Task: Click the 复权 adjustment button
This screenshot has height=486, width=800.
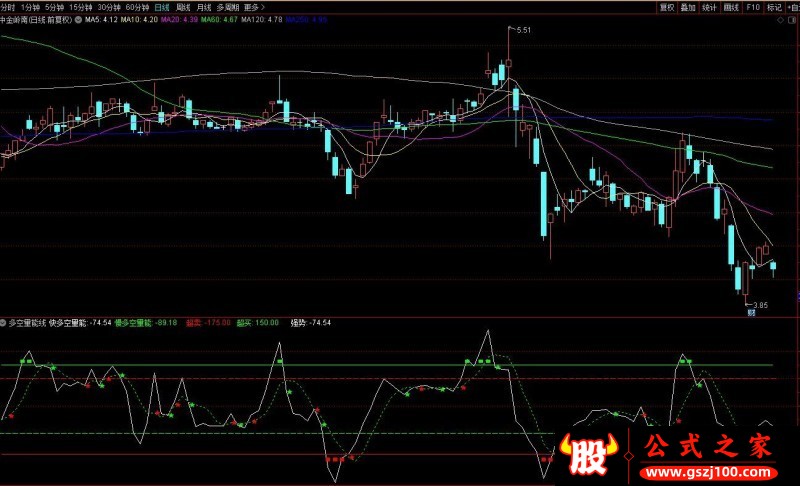Action: (x=666, y=6)
